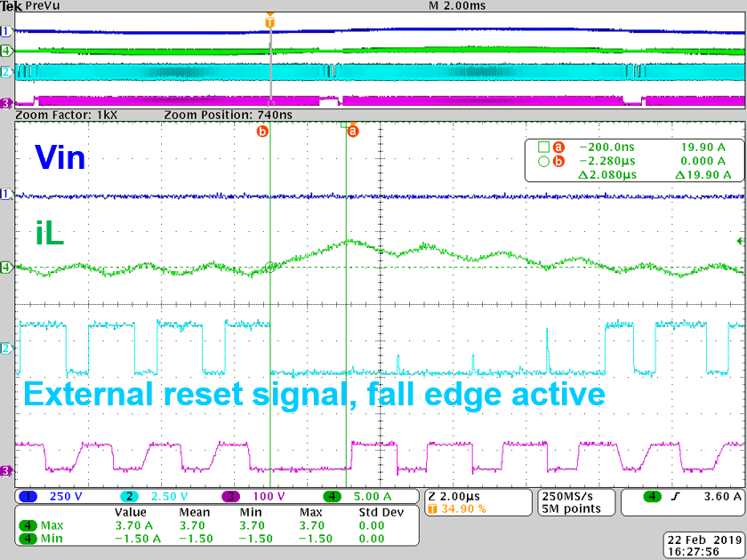The image size is (747, 560).
Task: Click channel 3 ground marker in overview
Action: 5,103
